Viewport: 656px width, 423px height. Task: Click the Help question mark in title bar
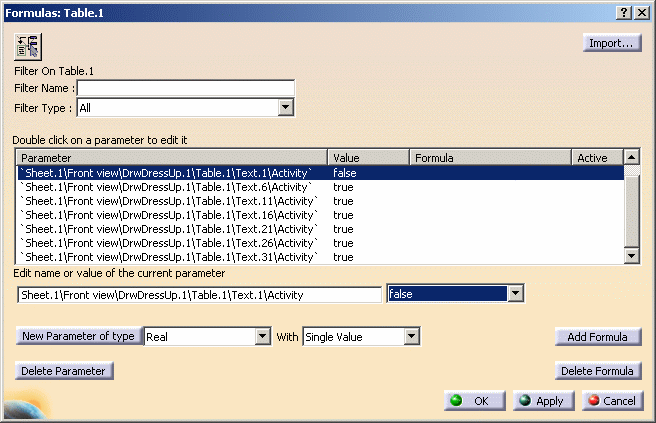[623, 11]
